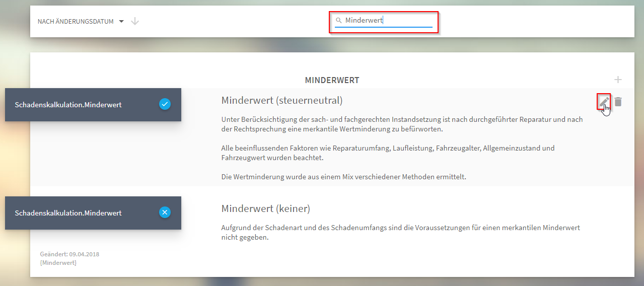Click the search magnifier icon
Image resolution: width=644 pixels, height=286 pixels.
(339, 21)
